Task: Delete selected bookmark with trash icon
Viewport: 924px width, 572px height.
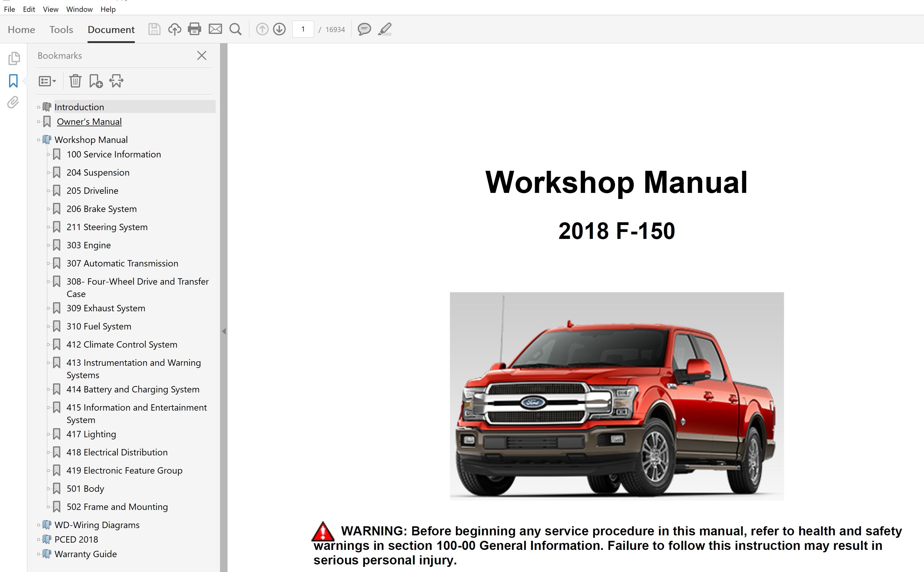Action: tap(75, 81)
